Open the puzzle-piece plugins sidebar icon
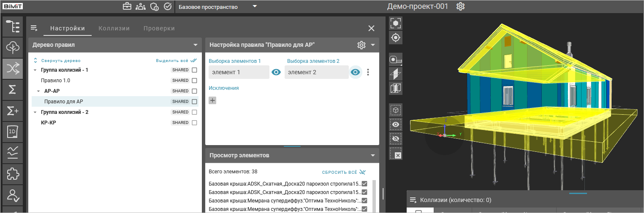The width and height of the screenshot is (644, 213). (x=13, y=174)
